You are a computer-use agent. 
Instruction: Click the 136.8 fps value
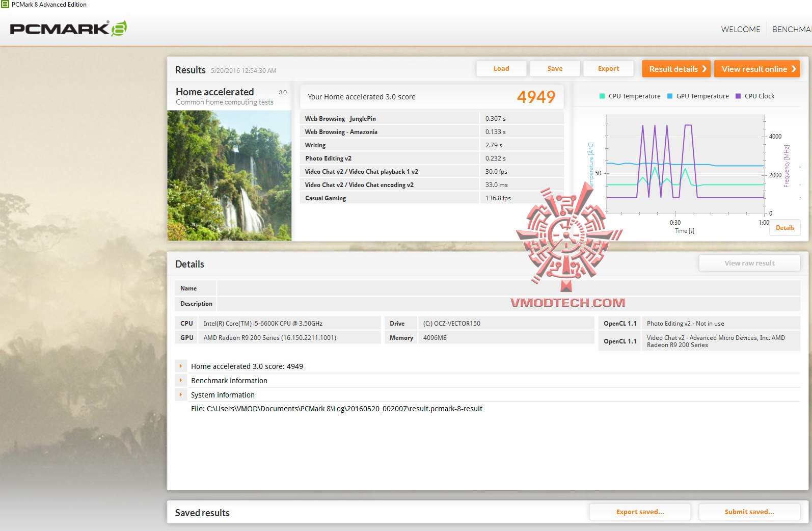pyautogui.click(x=498, y=198)
